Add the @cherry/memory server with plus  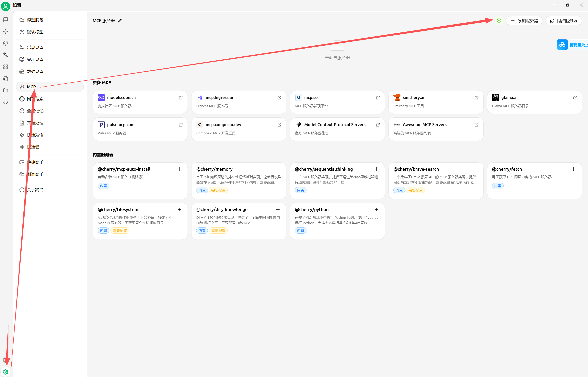[278, 169]
